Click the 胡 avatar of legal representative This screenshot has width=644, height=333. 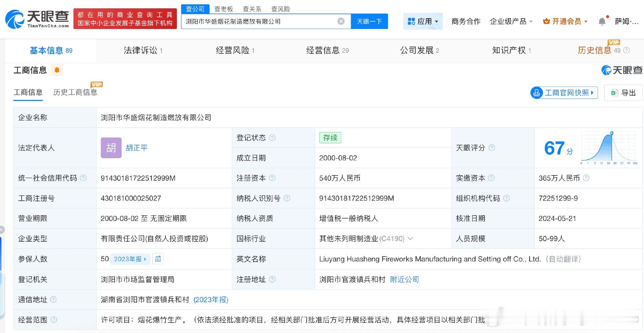coord(111,148)
